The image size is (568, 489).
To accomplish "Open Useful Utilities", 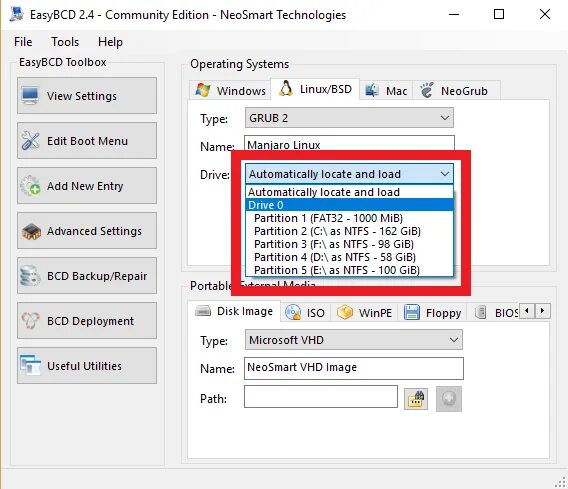I will (87, 365).
